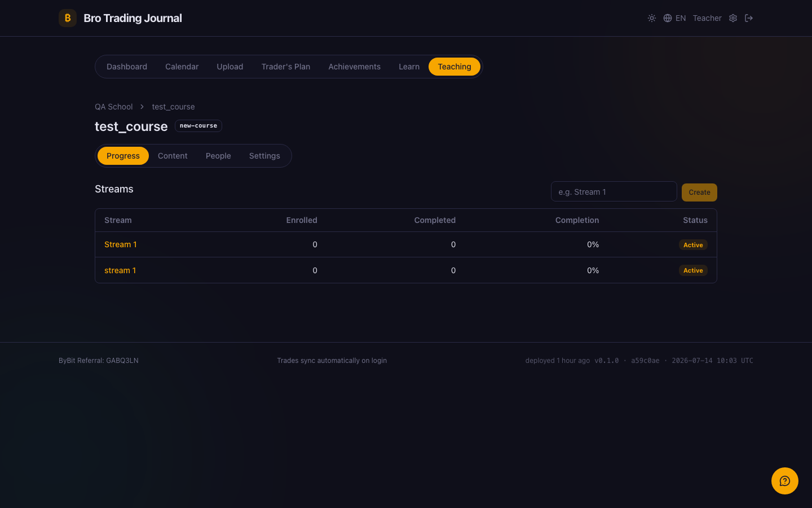
Task: Open the course Settings tab
Action: coord(264,156)
